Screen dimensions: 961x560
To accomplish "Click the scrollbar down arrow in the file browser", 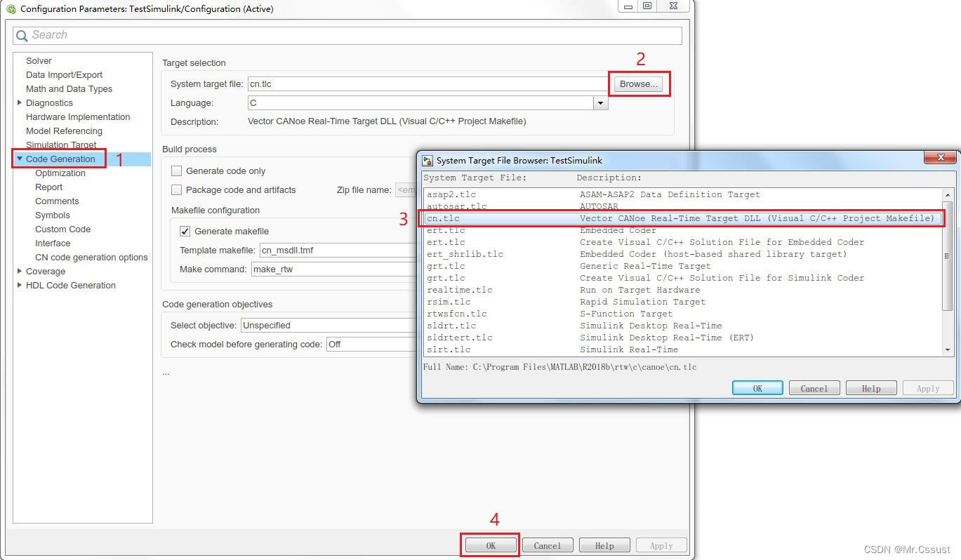I will click(x=948, y=349).
